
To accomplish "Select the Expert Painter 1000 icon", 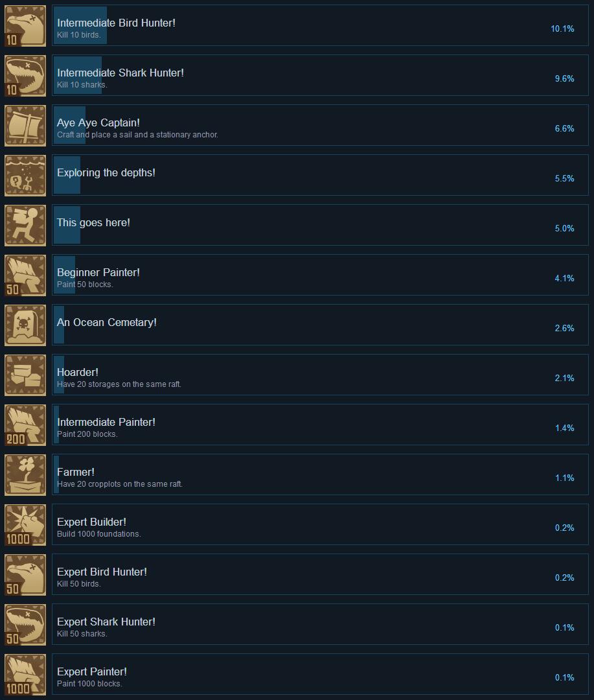I will pyautogui.click(x=25, y=675).
